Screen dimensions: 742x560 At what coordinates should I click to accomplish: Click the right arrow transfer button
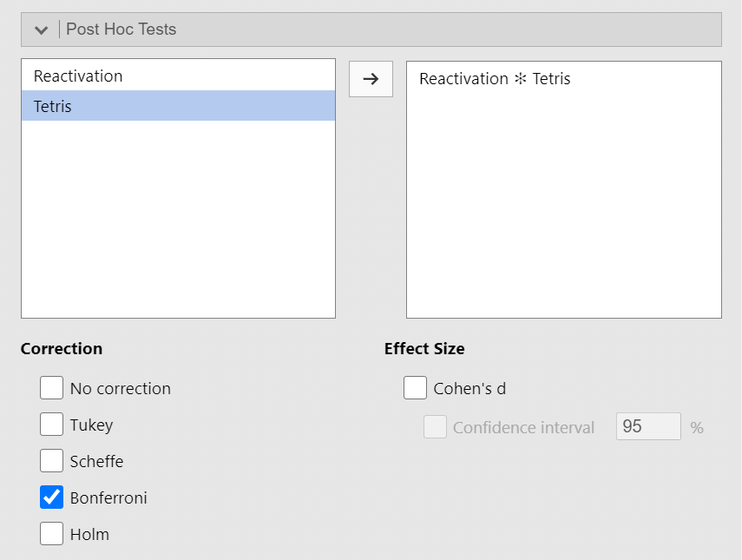tap(371, 79)
